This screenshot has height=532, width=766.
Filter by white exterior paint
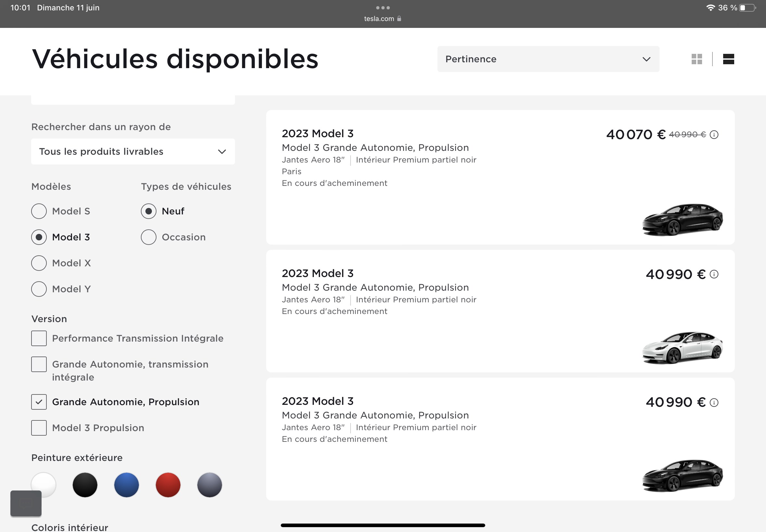click(44, 485)
